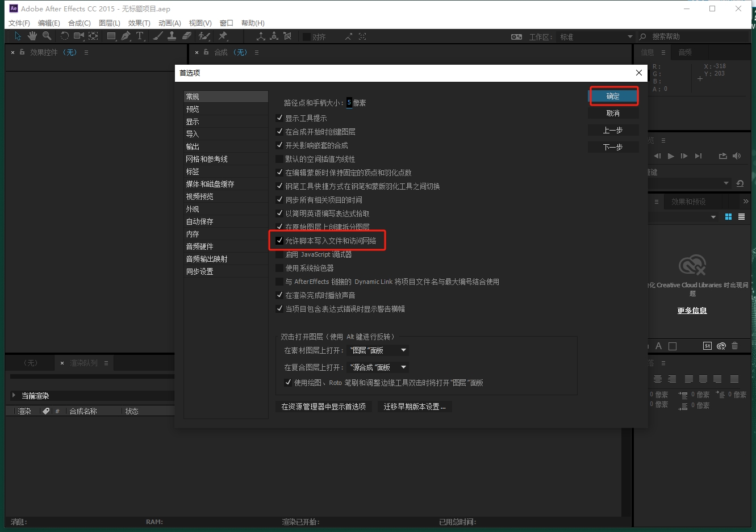Reset preview shortcut with the revert icon

point(740,183)
